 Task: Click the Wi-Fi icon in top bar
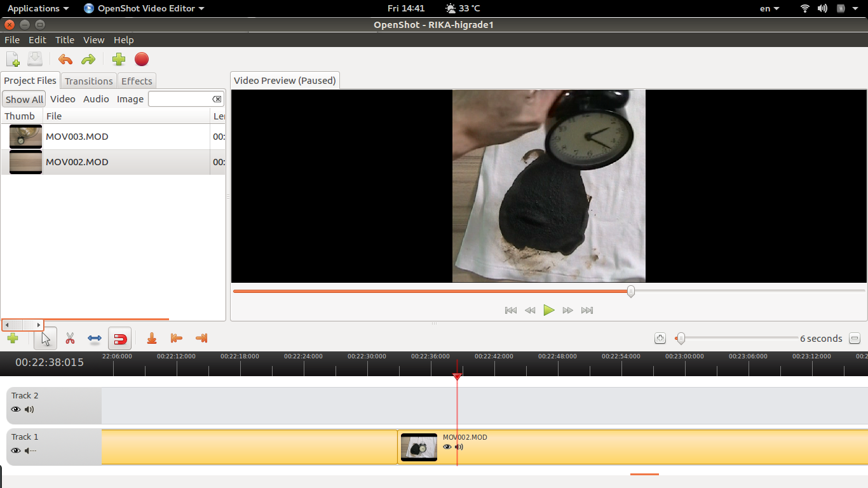805,8
